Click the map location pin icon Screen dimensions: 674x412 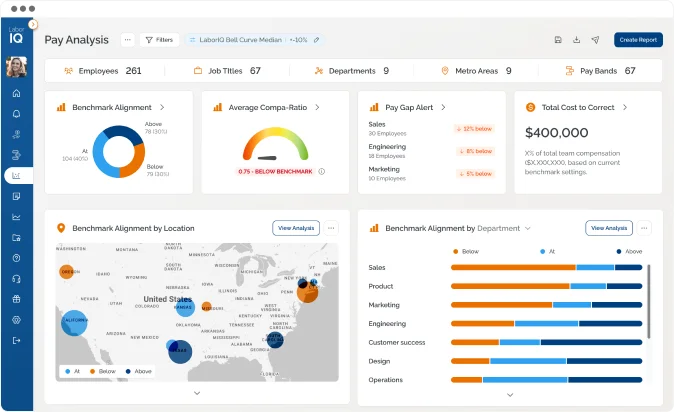[61, 228]
